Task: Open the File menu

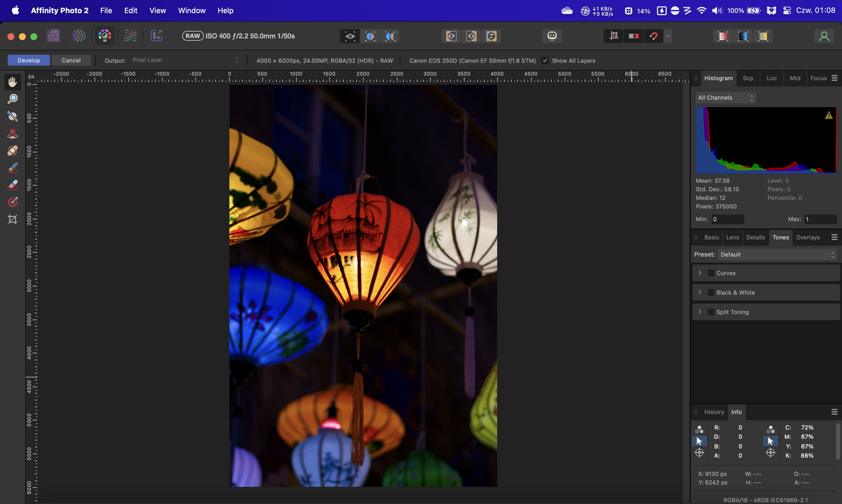Action: click(106, 11)
